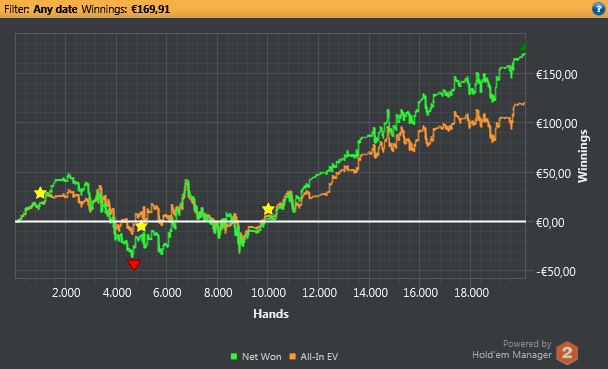Click the yellow star marker near 1.000 hands
Screen dimensions: 608x369
[x=40, y=193]
